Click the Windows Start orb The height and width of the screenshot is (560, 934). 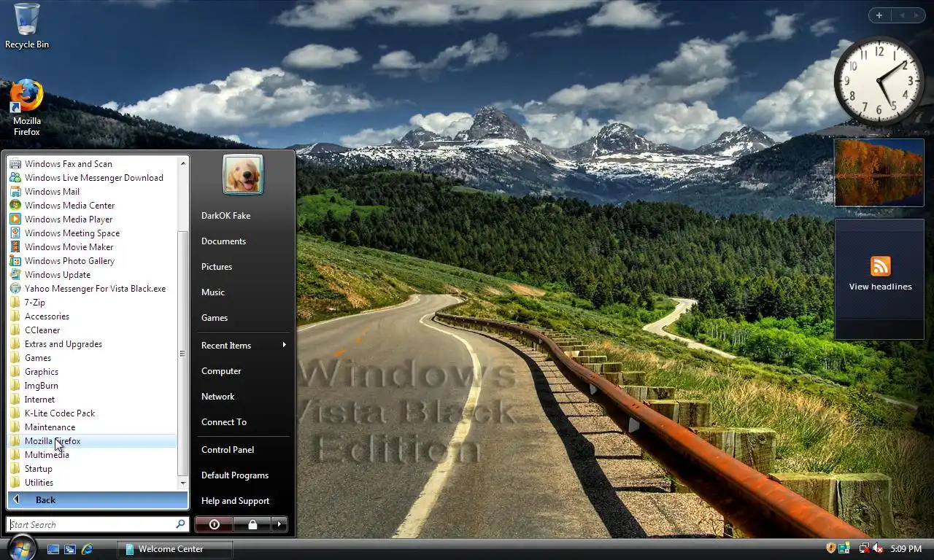click(22, 548)
